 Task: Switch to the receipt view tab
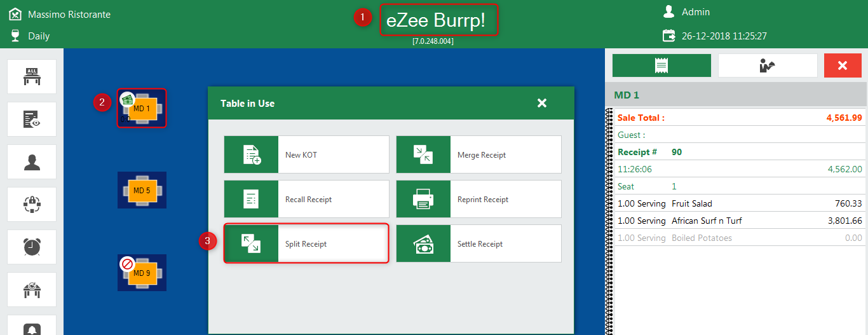point(661,65)
